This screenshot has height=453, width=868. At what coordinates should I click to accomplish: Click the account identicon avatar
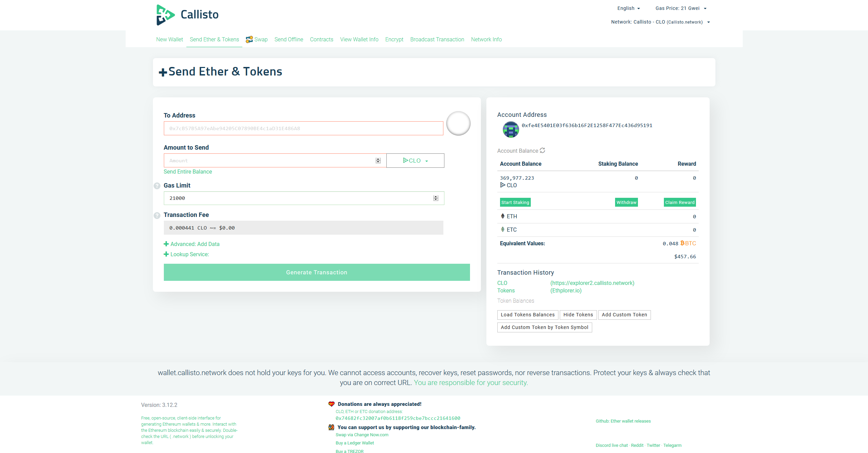pyautogui.click(x=511, y=129)
